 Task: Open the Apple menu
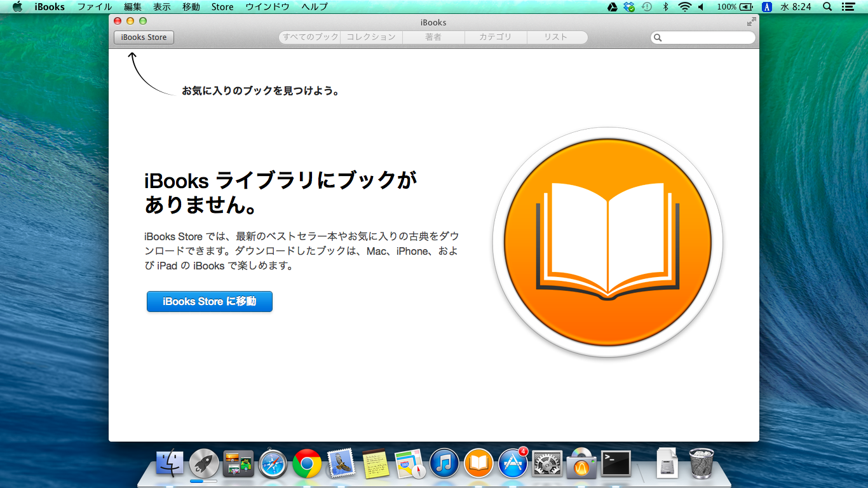click(17, 7)
